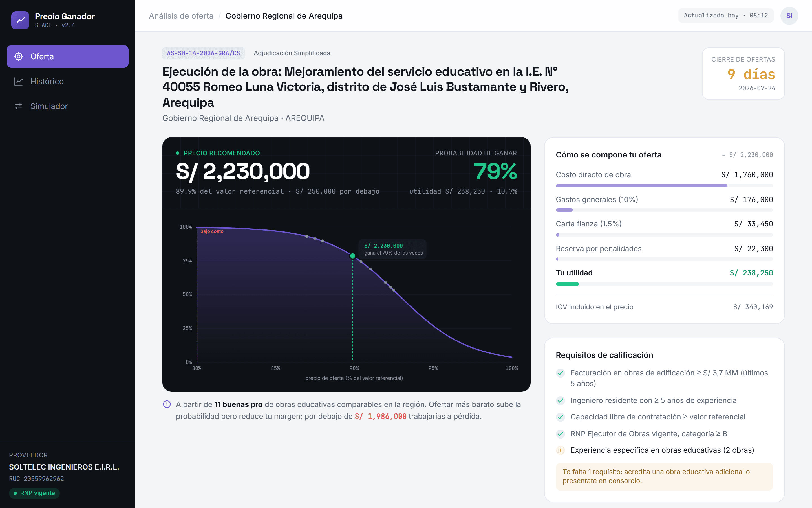Click the Precio Ganador logo icon
Screen dimensions: 812x508
[20, 20]
